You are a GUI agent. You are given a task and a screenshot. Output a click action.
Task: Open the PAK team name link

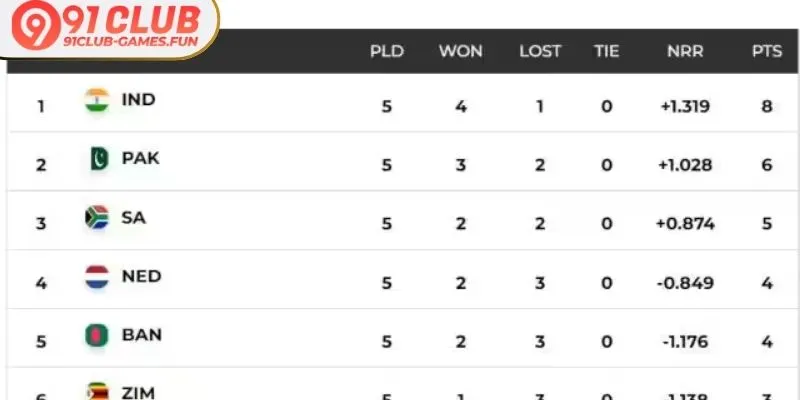[140, 158]
